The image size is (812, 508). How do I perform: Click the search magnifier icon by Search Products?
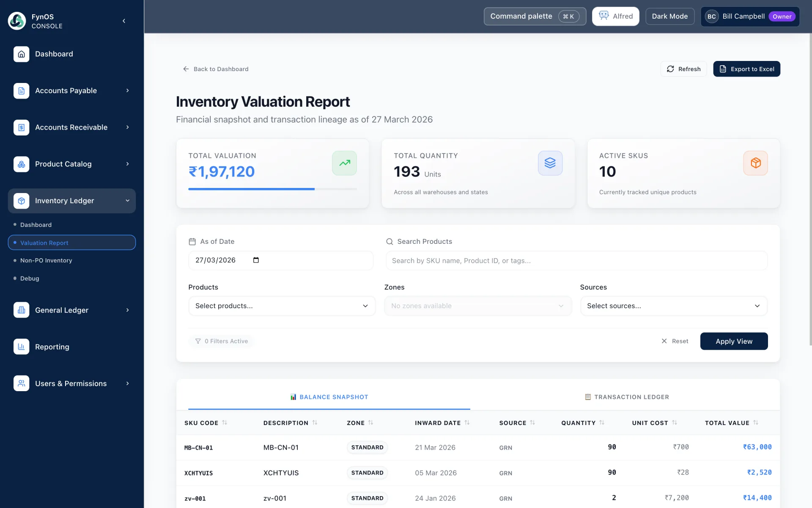(390, 241)
